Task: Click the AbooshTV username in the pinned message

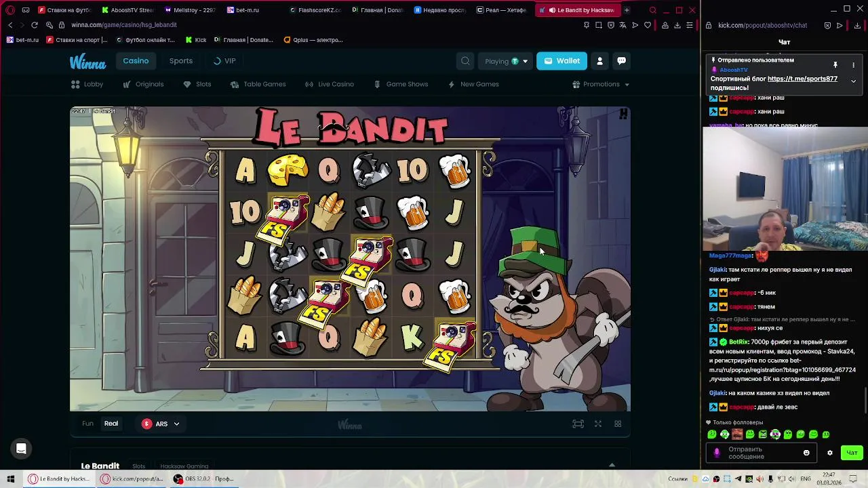Action: coord(734,70)
